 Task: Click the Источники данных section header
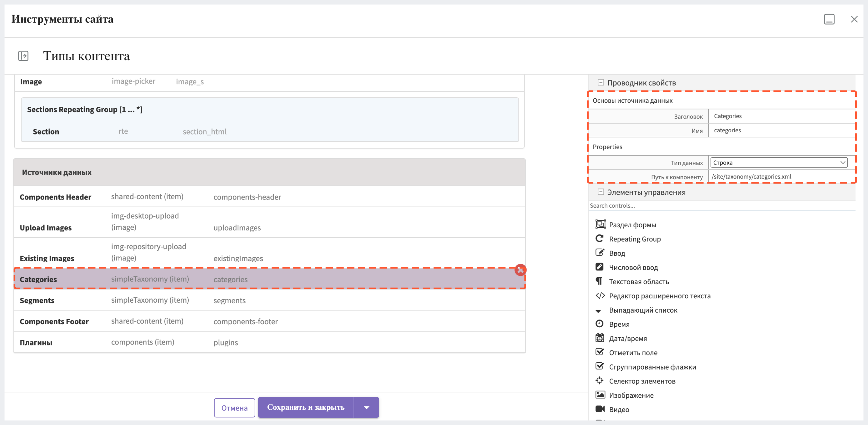pos(269,172)
